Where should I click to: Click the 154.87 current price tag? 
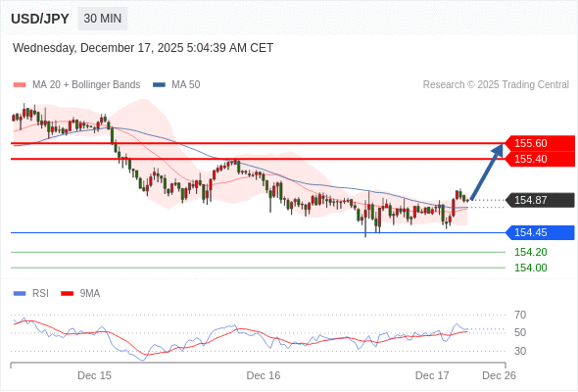[x=540, y=200]
